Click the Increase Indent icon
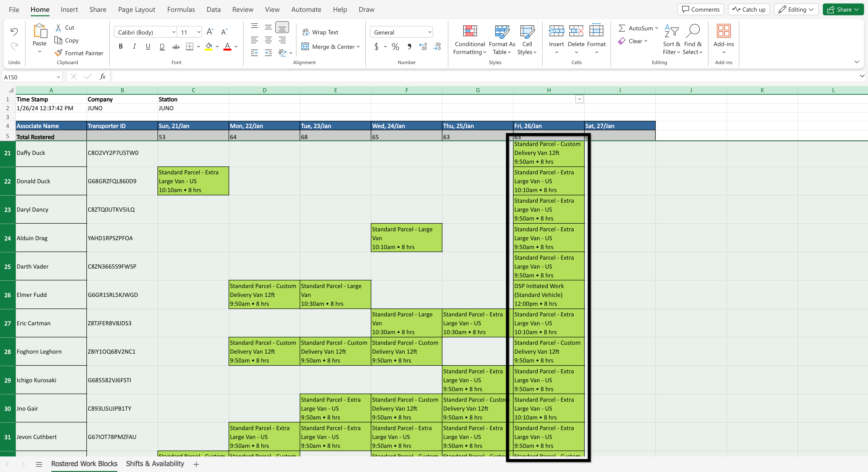The height and width of the screenshot is (472, 868). point(268,53)
